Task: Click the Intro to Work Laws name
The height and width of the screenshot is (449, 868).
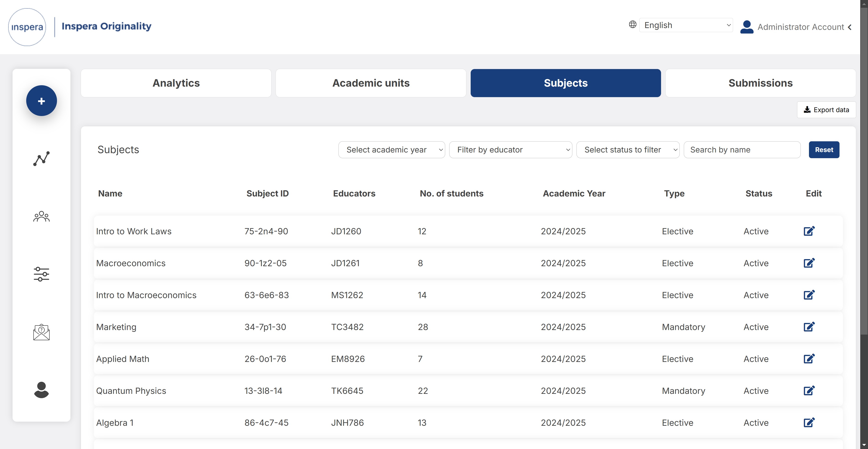Action: (x=134, y=231)
